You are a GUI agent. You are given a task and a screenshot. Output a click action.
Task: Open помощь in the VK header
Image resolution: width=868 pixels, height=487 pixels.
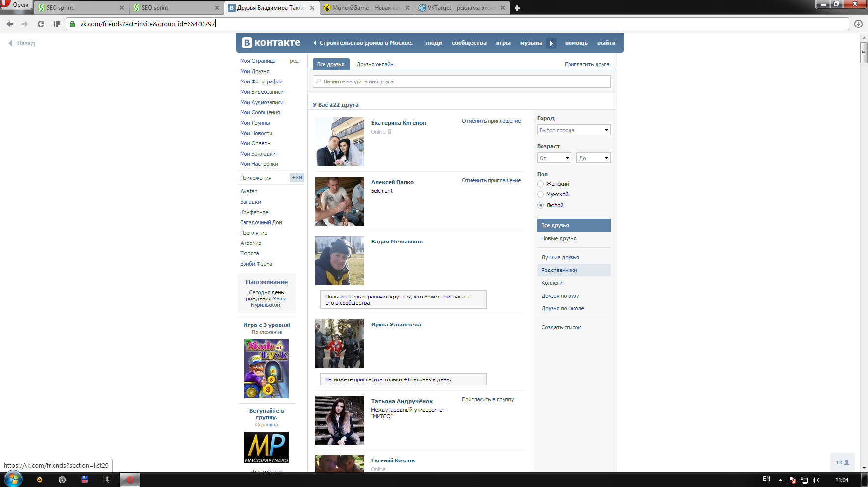coord(576,43)
